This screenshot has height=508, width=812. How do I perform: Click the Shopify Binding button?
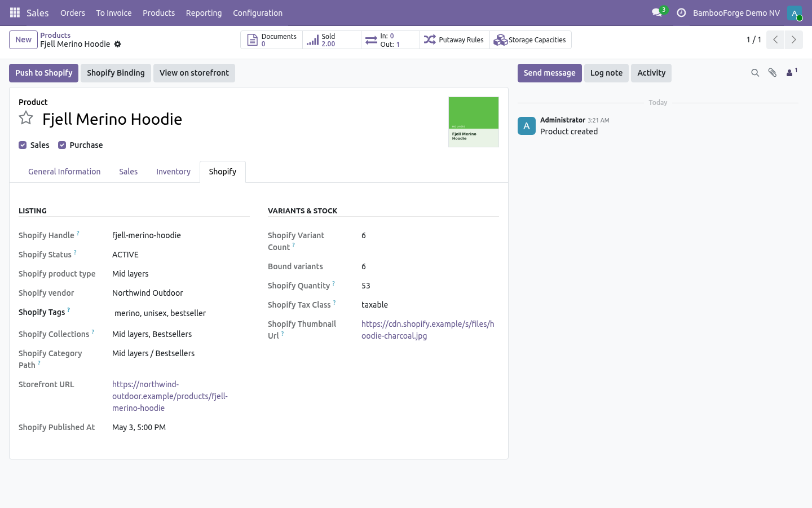click(x=116, y=73)
